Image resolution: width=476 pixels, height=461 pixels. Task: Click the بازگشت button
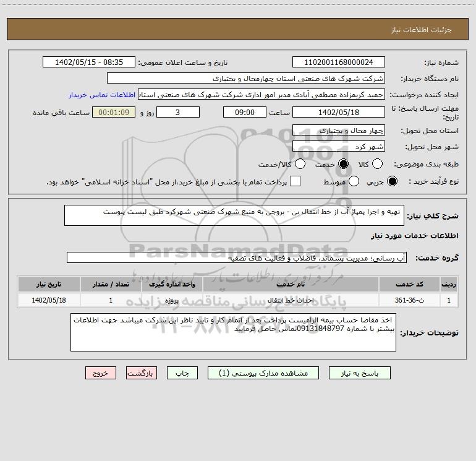142,373
